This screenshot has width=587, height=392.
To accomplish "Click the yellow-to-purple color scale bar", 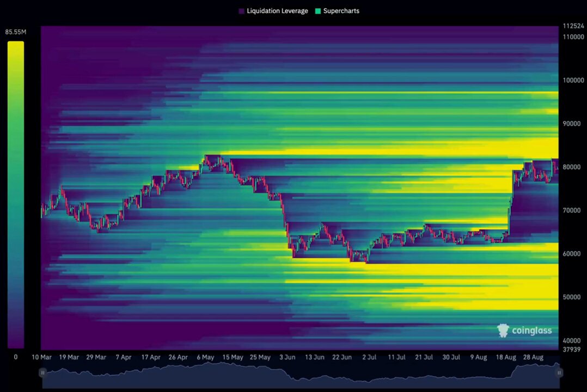I will pos(16,195).
